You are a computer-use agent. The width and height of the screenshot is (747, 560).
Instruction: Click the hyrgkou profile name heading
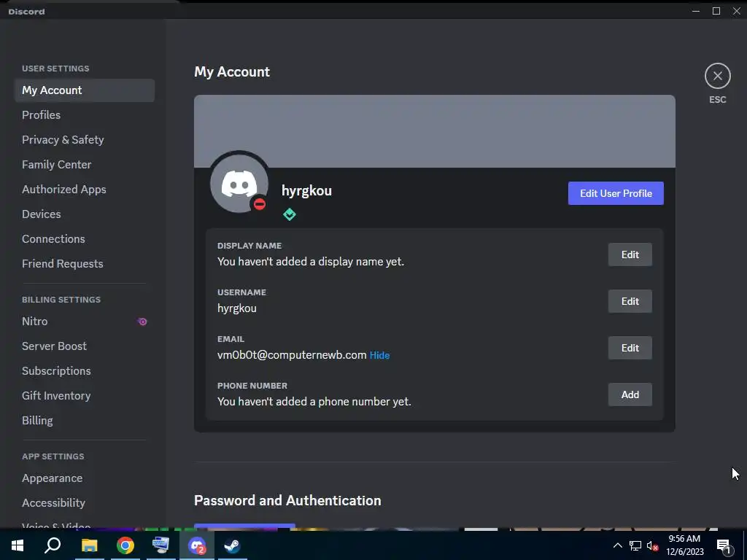pyautogui.click(x=306, y=191)
